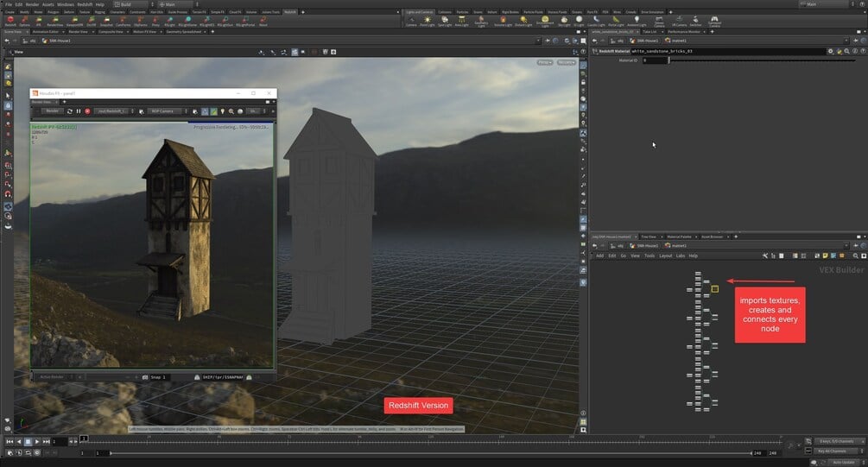Create a Point Light from the shelf

click(x=427, y=21)
